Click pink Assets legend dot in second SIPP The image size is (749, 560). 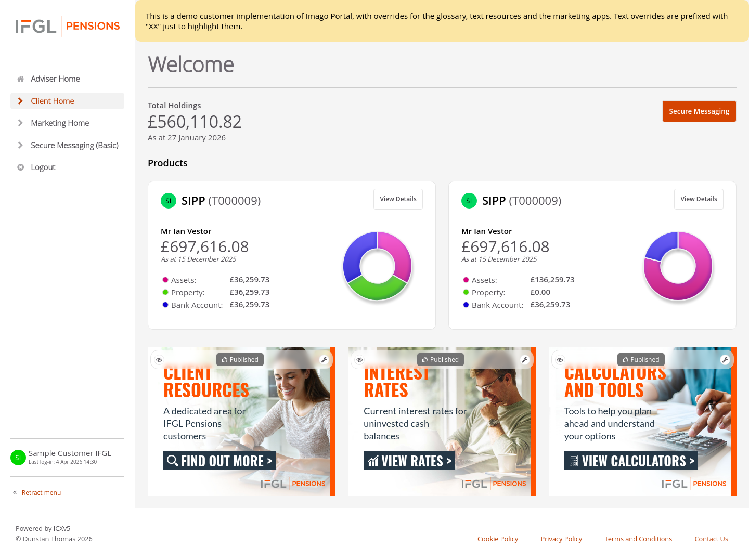tap(466, 280)
